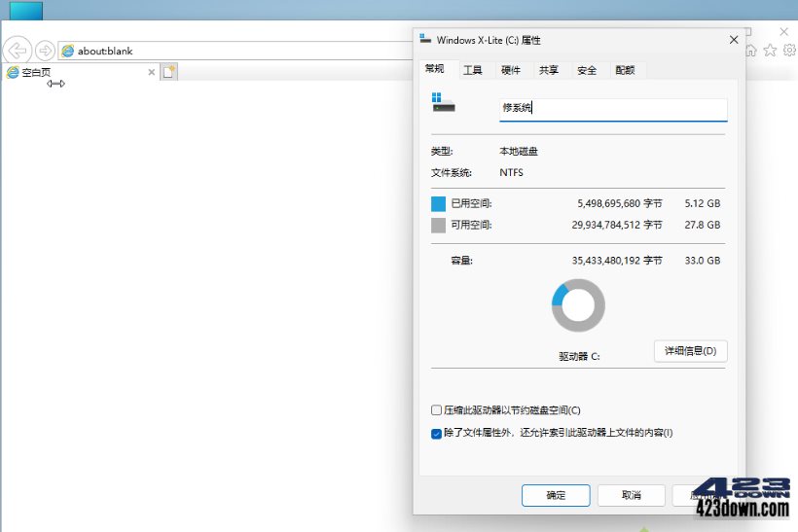Viewport: 798px width, 532px height.
Task: Switch to the 常规 tab
Action: point(435,69)
